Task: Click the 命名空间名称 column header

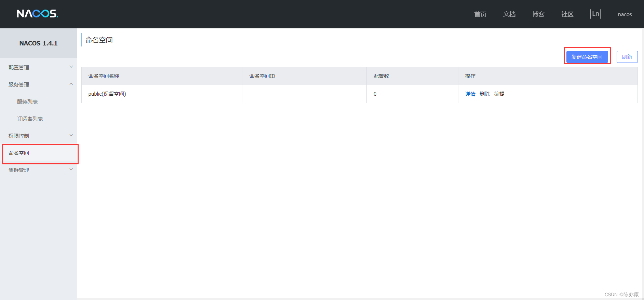Action: click(162, 76)
